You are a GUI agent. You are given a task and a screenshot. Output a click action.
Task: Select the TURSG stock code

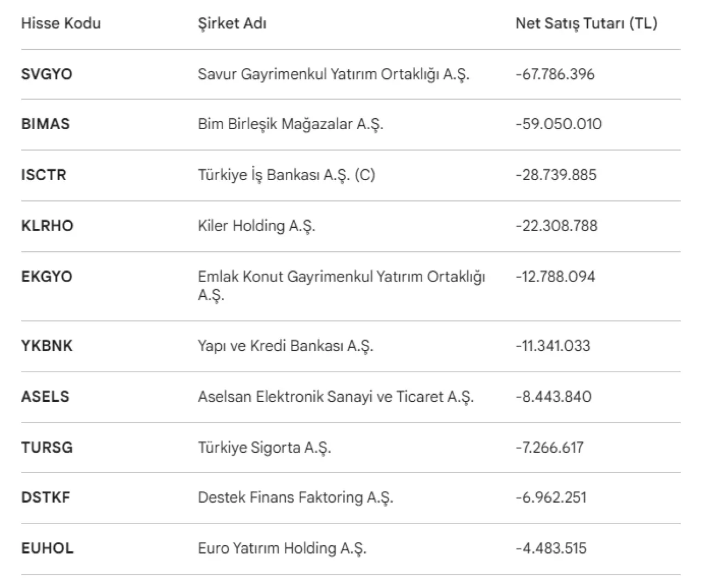47,447
